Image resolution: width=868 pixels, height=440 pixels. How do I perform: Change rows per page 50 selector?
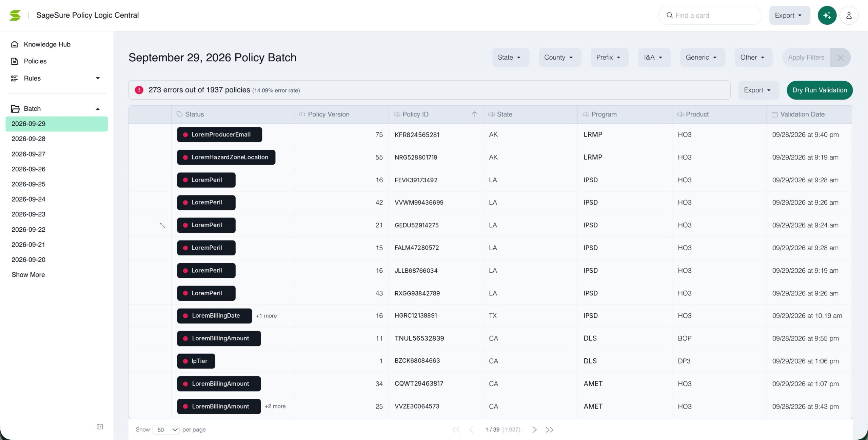[166, 429]
